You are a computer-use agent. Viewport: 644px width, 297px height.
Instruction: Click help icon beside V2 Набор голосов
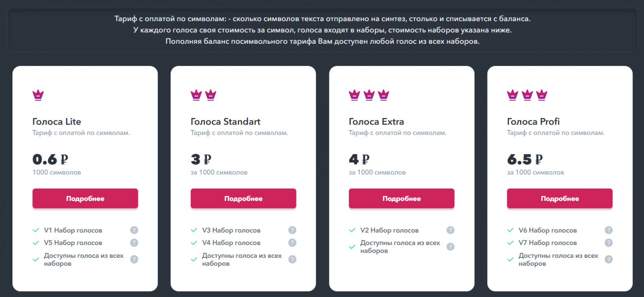(450, 230)
